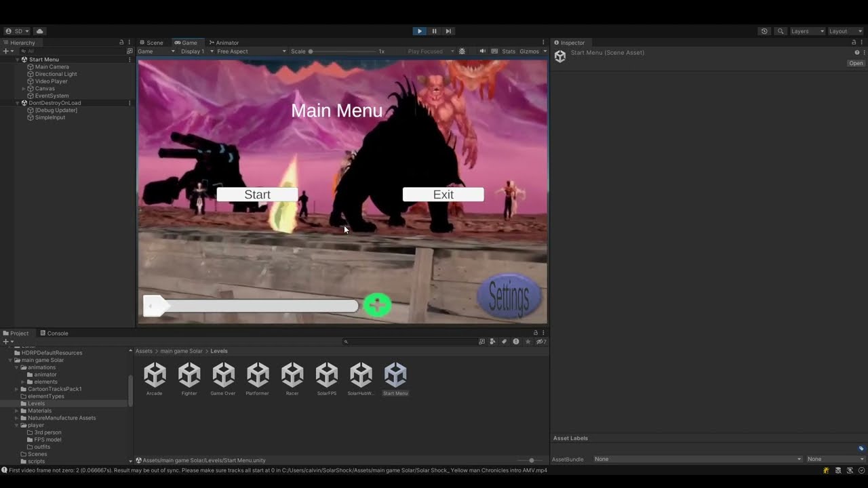Open the AssetBundle None dropdown
868x488 pixels.
click(x=698, y=459)
